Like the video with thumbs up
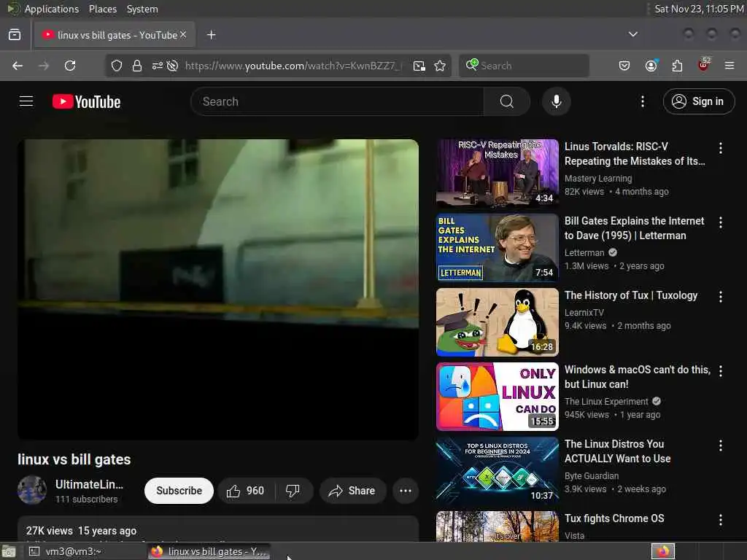747x560 pixels. pos(245,491)
